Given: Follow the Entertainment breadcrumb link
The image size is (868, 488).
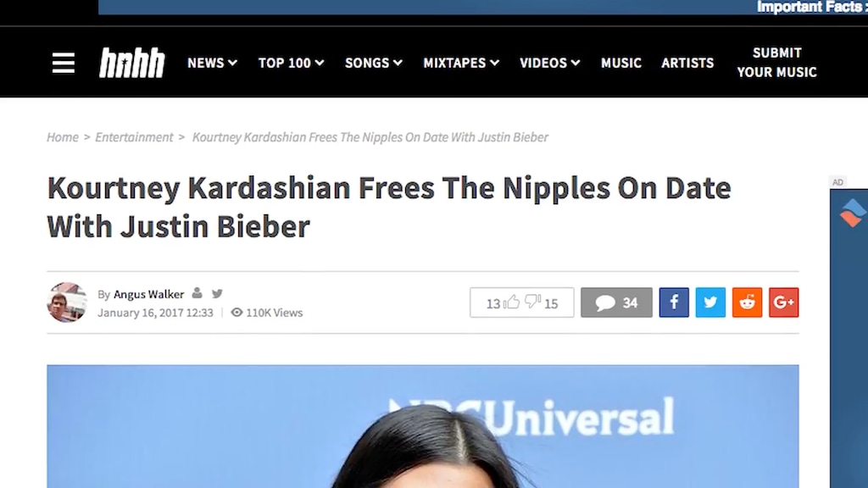Looking at the screenshot, I should point(134,137).
